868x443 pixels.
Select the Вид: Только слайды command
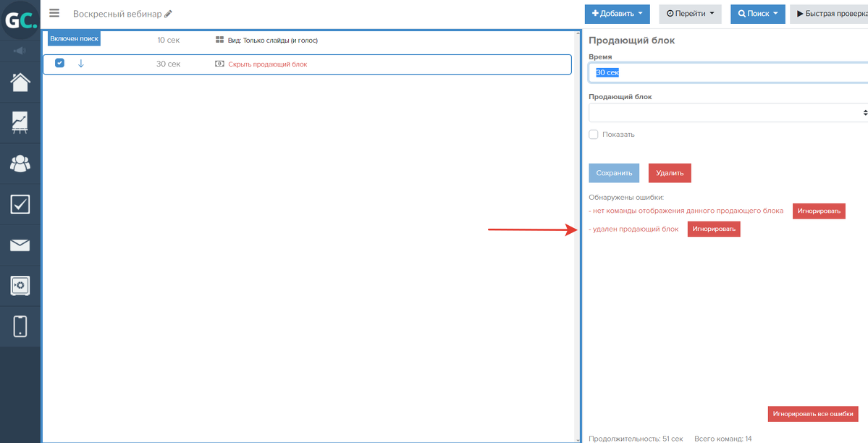[273, 41]
